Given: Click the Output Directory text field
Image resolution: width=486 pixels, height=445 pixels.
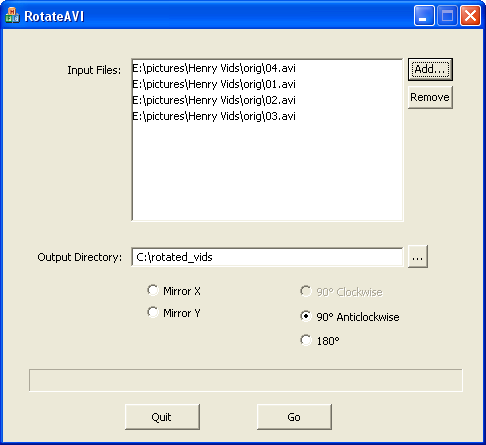Looking at the screenshot, I should 267,257.
